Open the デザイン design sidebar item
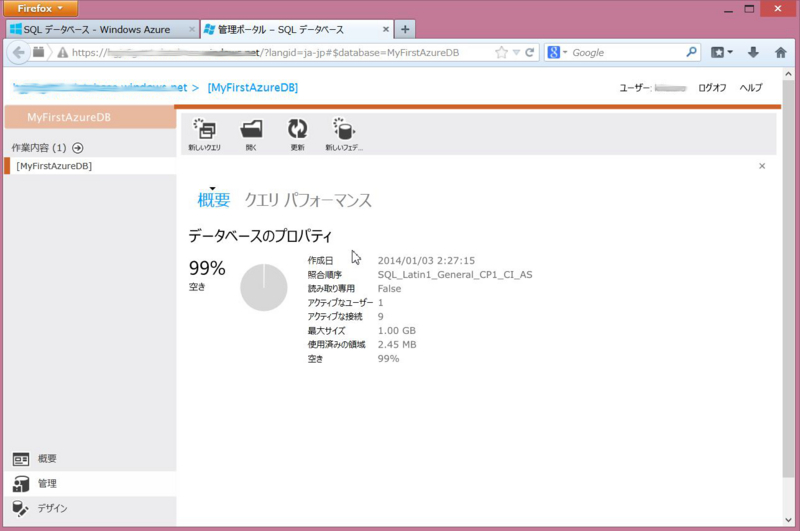 click(x=90, y=509)
